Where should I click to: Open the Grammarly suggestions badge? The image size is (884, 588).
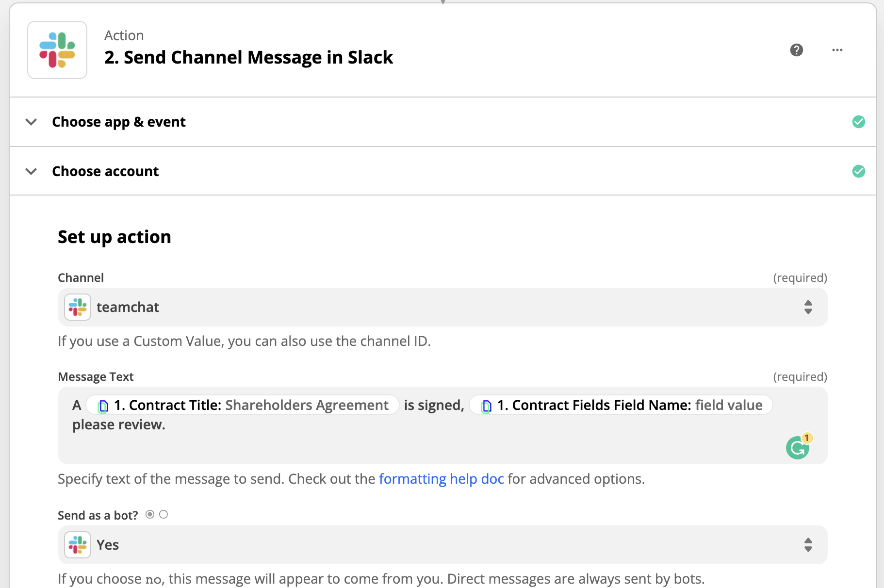pos(799,446)
